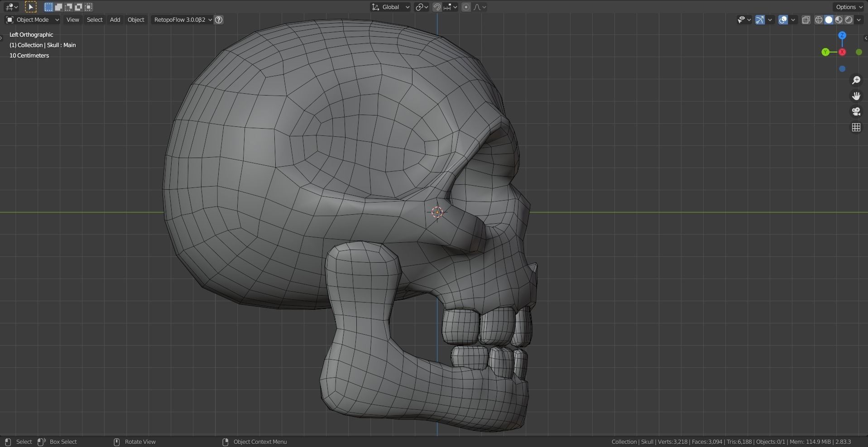868x447 pixels.
Task: Expand the sidebar with the right-edge arrow
Action: pyautogui.click(x=865, y=38)
